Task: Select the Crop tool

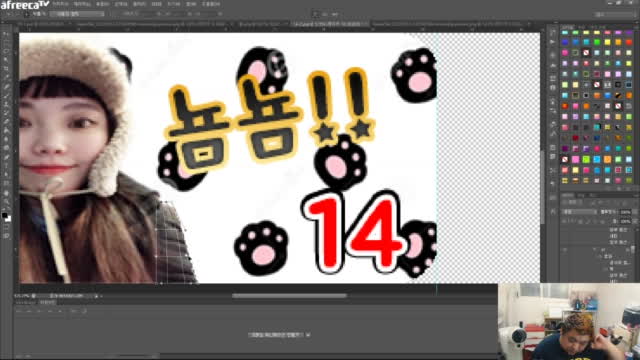Action: 6,69
